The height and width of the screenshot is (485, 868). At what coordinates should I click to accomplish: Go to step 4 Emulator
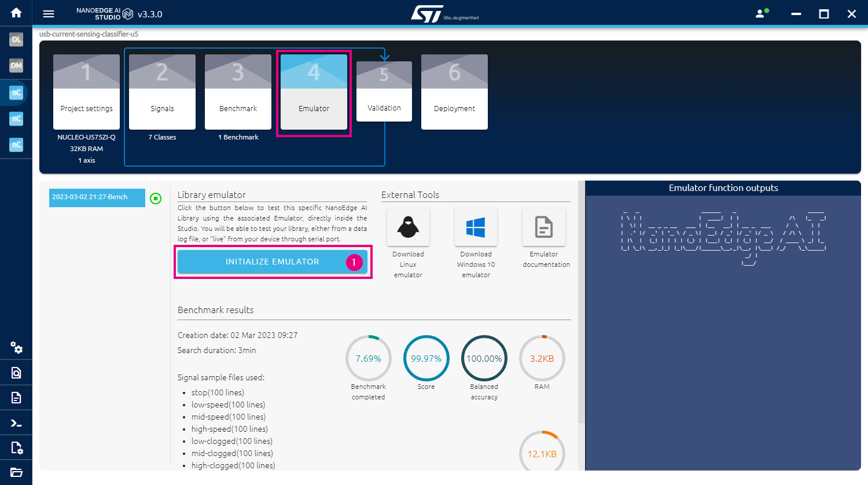(x=314, y=92)
